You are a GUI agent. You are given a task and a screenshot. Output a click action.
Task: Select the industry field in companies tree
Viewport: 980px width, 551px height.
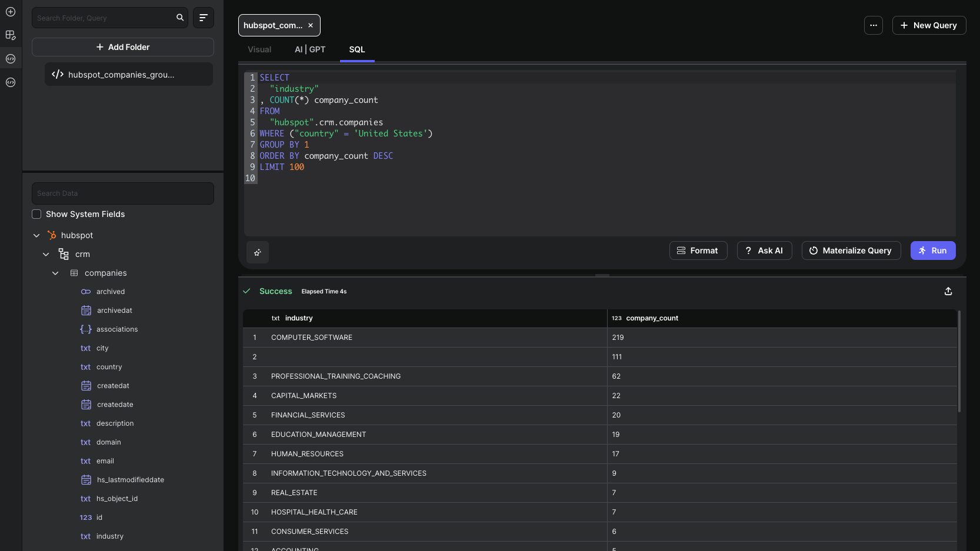pyautogui.click(x=110, y=536)
